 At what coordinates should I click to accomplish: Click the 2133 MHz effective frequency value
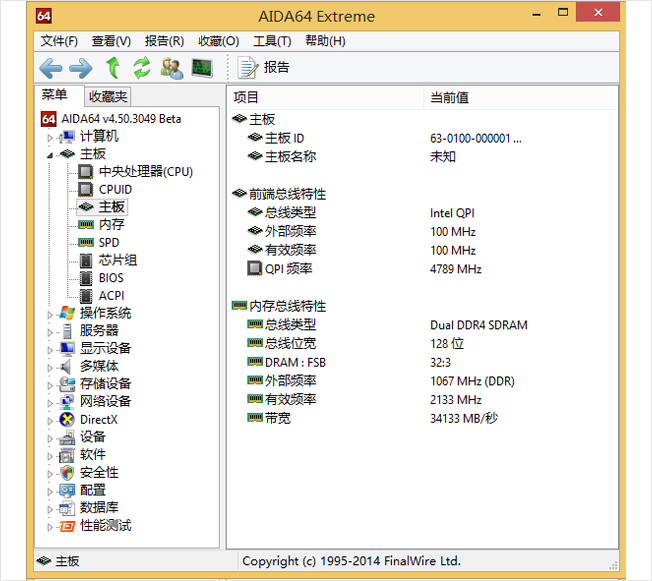point(456,400)
